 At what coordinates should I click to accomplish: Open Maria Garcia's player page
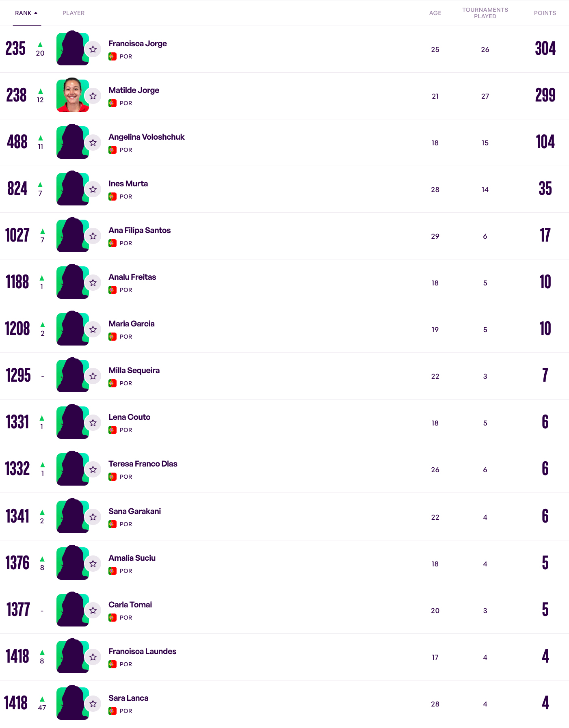click(x=131, y=324)
